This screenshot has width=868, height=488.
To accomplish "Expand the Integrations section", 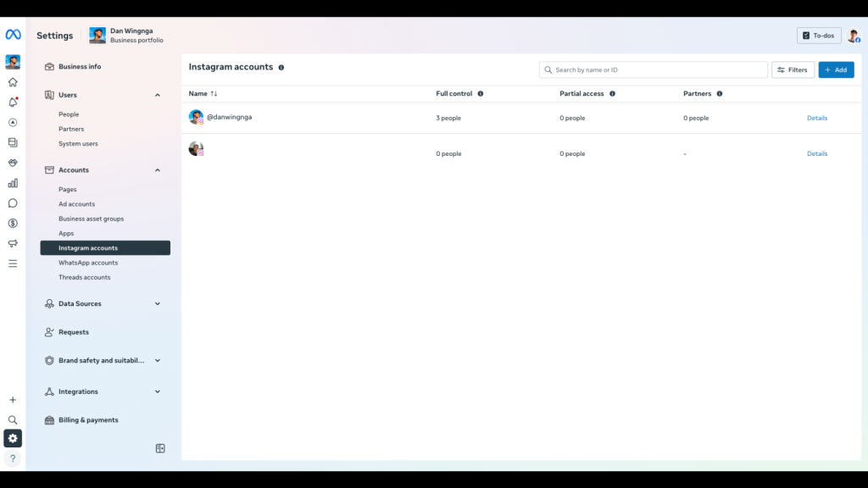I will (158, 391).
